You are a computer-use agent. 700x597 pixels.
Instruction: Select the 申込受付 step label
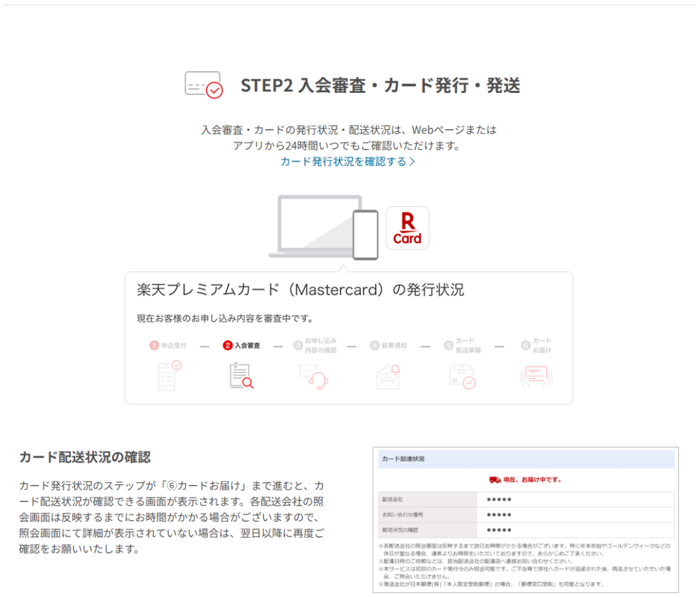click(174, 346)
